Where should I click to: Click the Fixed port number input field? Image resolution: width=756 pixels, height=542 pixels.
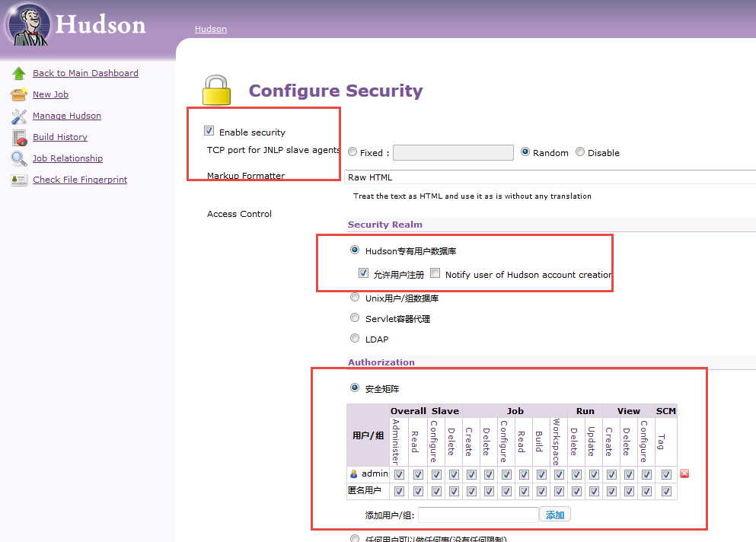click(x=453, y=152)
